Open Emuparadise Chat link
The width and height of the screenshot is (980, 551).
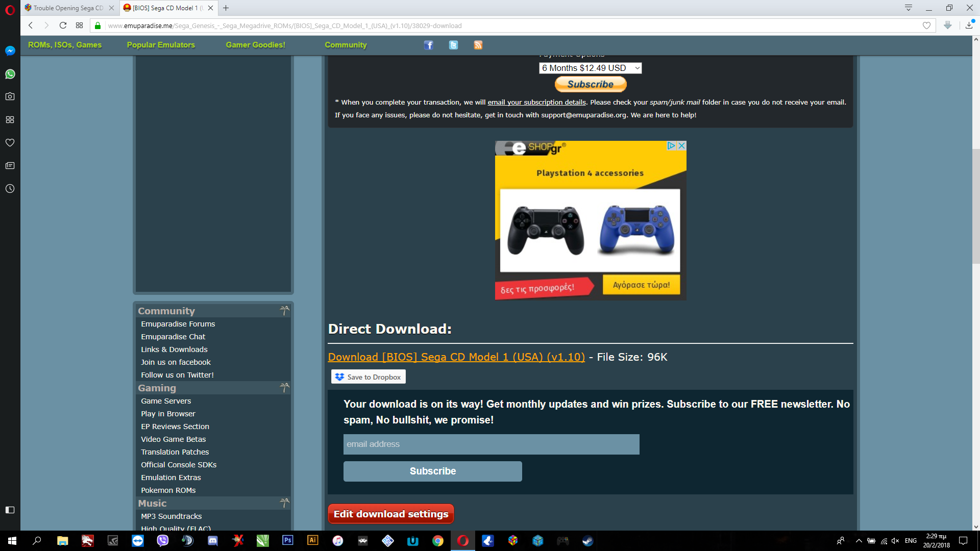click(x=173, y=337)
